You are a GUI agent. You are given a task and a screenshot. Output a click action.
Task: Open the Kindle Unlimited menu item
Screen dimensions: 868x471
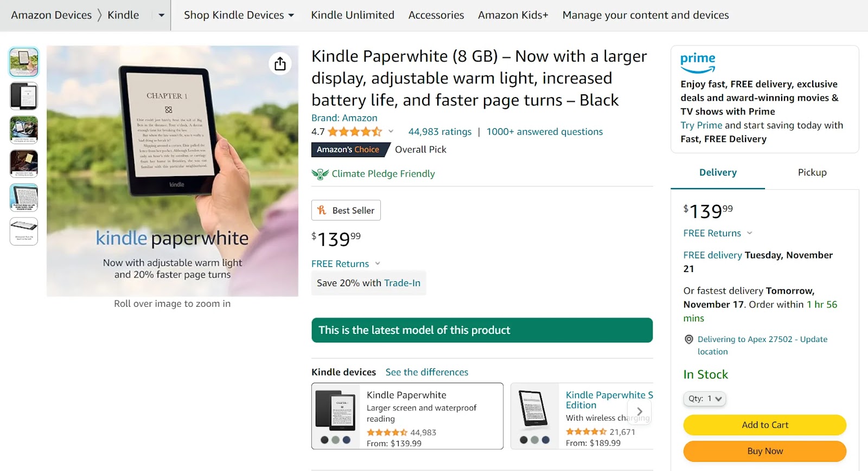[352, 15]
